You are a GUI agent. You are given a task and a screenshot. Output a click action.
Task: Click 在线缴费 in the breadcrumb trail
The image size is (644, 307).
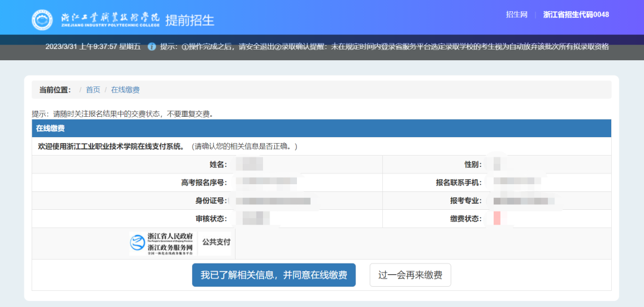point(125,89)
